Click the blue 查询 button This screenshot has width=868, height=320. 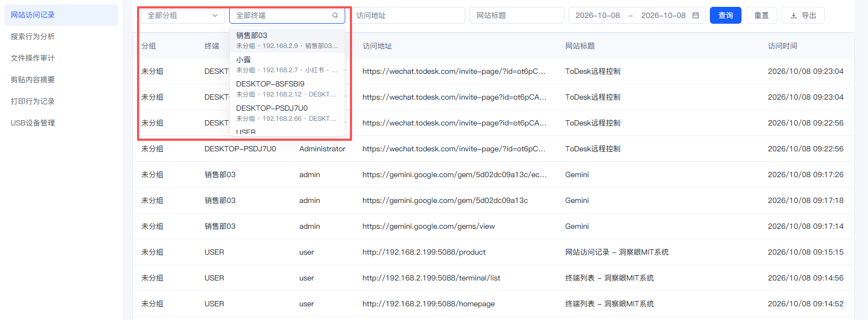pos(726,15)
